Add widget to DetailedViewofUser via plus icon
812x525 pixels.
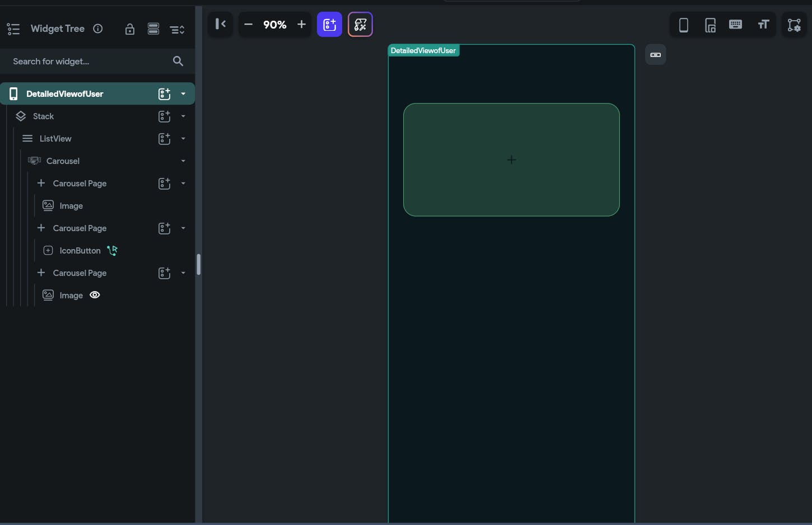point(164,94)
